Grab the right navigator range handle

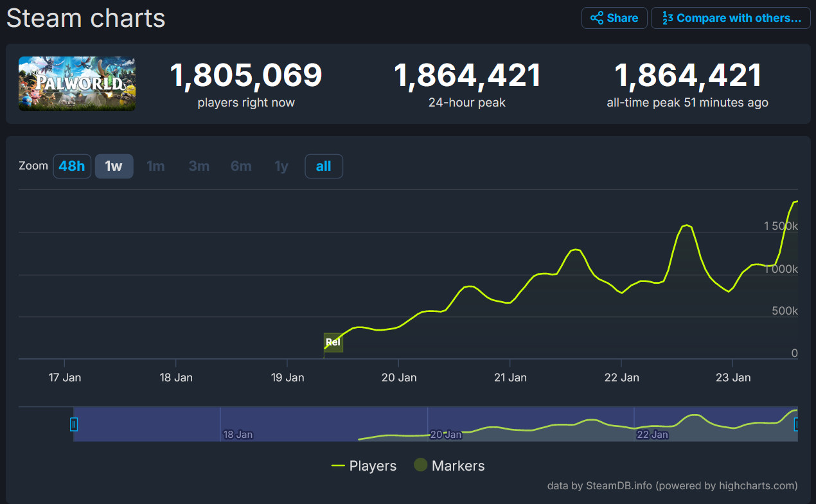tap(797, 424)
